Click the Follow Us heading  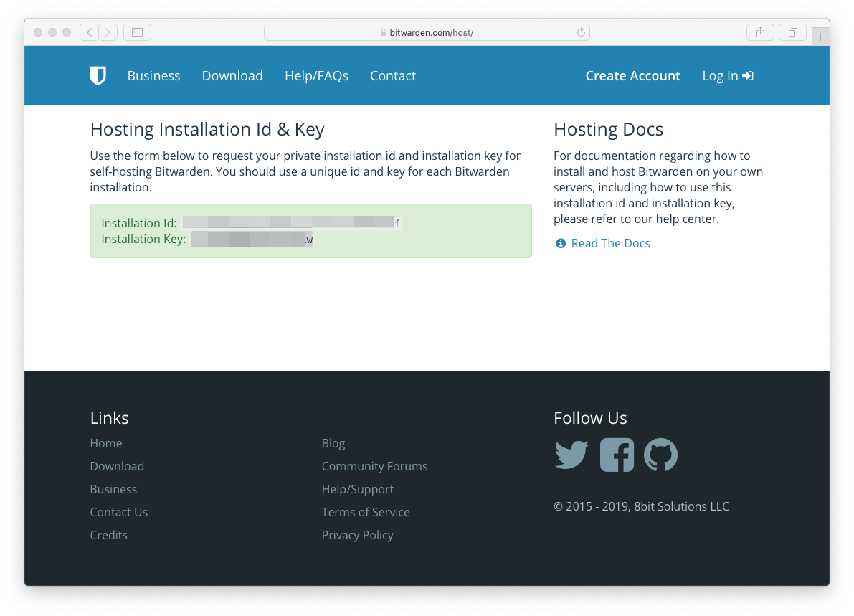590,418
